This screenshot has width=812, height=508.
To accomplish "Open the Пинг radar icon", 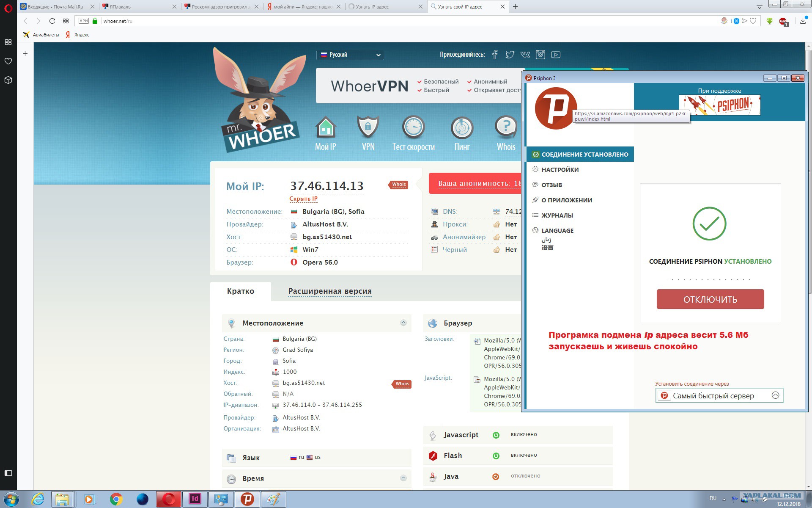I will click(462, 127).
